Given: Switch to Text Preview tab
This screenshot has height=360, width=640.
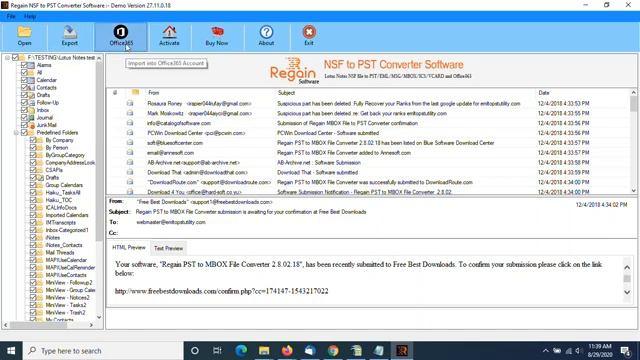Looking at the screenshot, I should 168,248.
